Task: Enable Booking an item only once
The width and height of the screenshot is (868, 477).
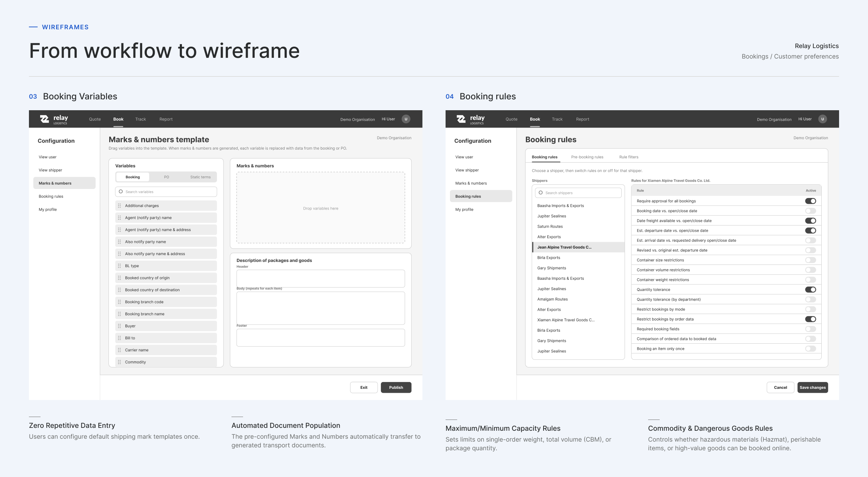Action: pos(810,349)
